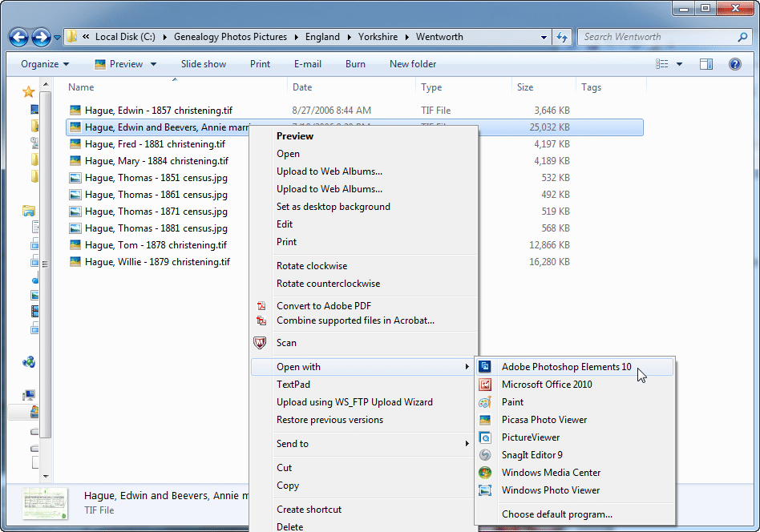Click the PictureViewer icon
760x532 pixels.
(485, 437)
